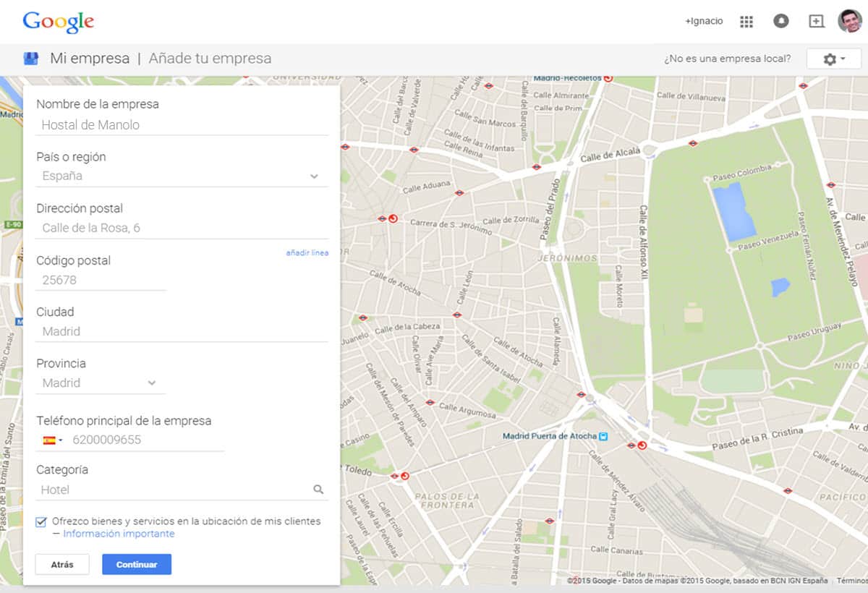Click the share/add post icon

click(816, 22)
